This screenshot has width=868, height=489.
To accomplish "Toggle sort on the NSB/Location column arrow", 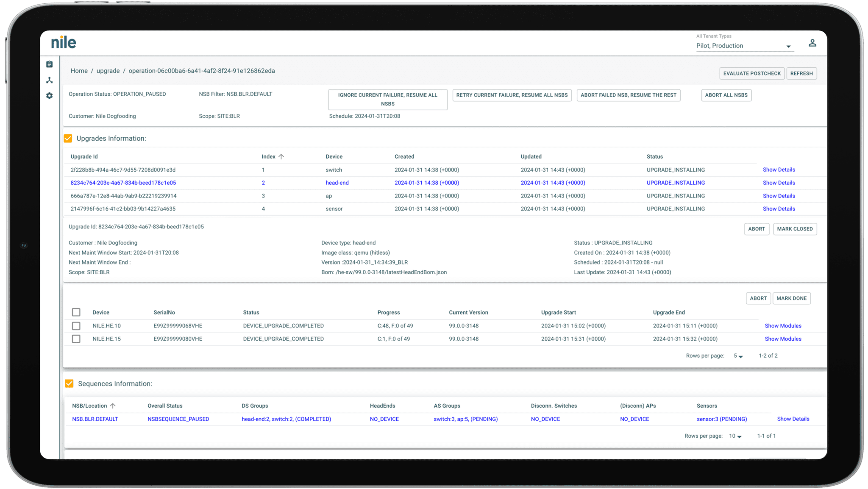I will [x=113, y=406].
